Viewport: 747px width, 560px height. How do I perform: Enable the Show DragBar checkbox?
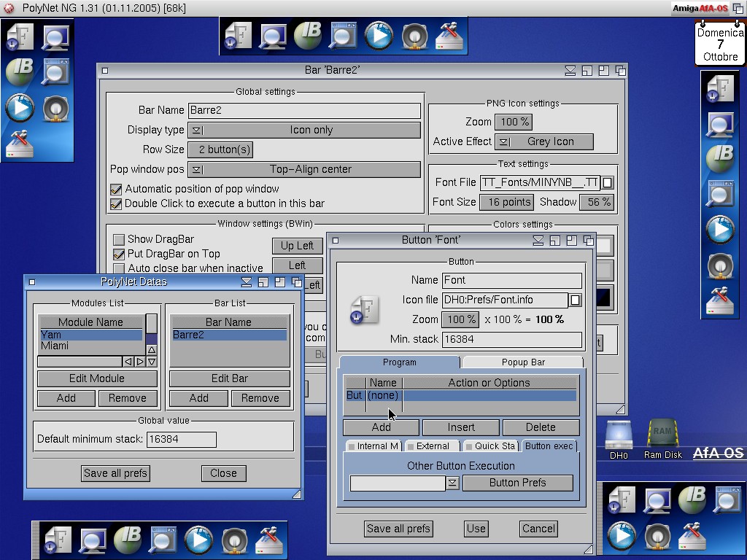119,239
